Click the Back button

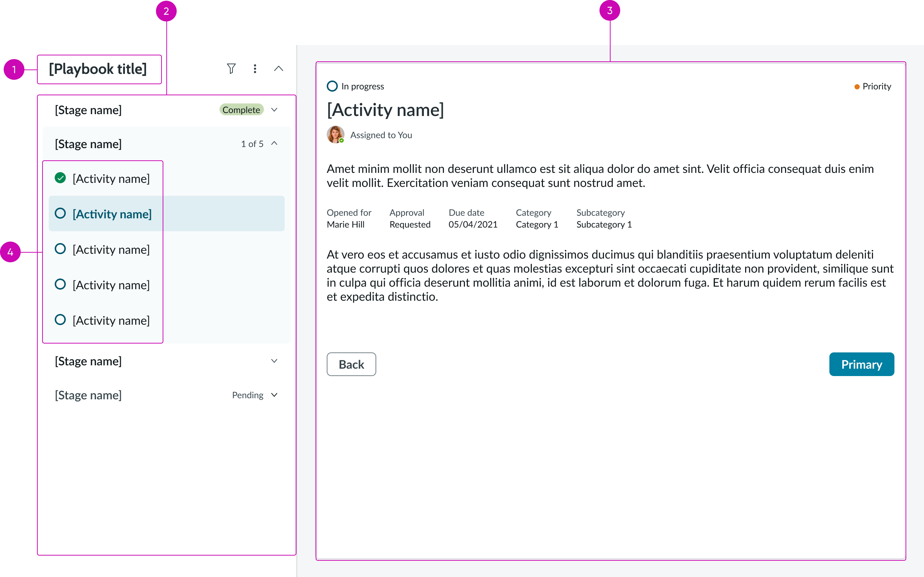point(351,364)
